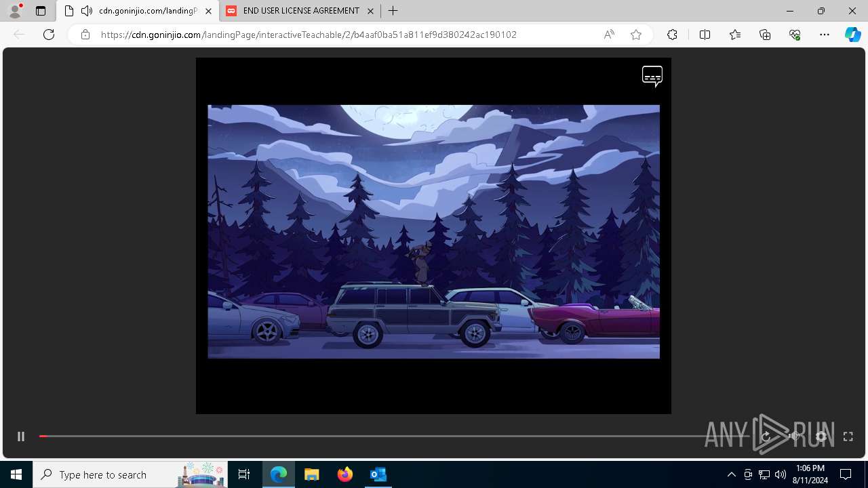This screenshot has width=868, height=488.
Task: Open a new browser tab
Action: 393,11
